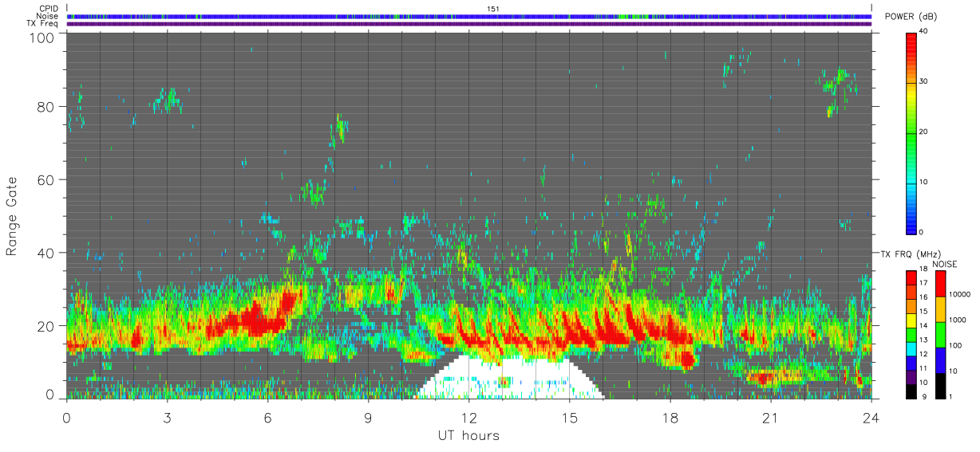Pick yellow swatch in TX FRQ legend

click(911, 320)
